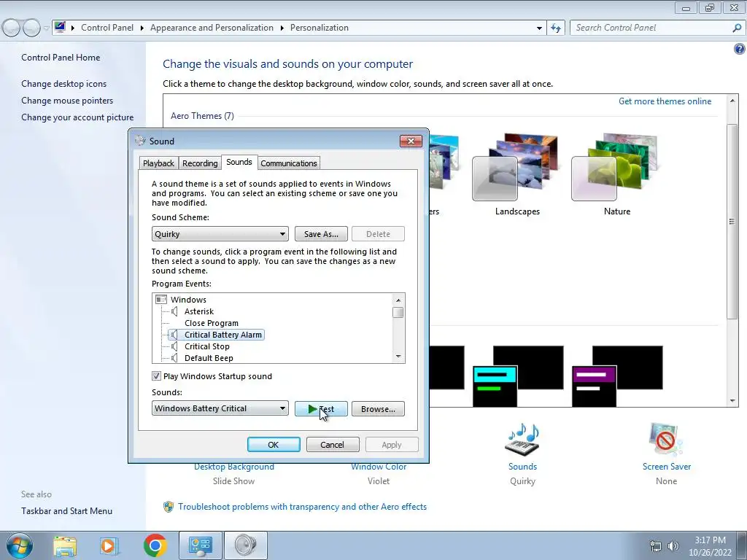This screenshot has width=747, height=560.
Task: Open Change your account picture link
Action: click(x=77, y=117)
